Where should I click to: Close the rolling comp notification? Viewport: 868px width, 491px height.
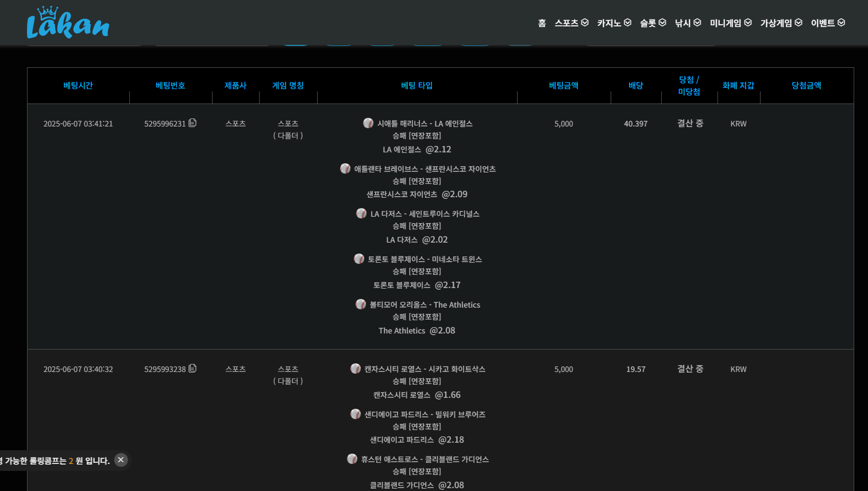point(121,460)
